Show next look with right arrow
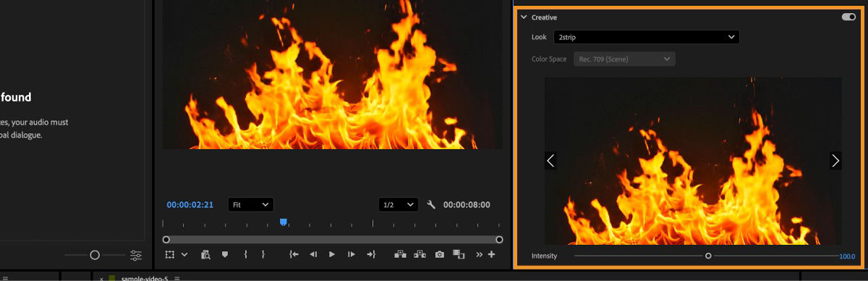The height and width of the screenshot is (281, 868). (x=835, y=161)
